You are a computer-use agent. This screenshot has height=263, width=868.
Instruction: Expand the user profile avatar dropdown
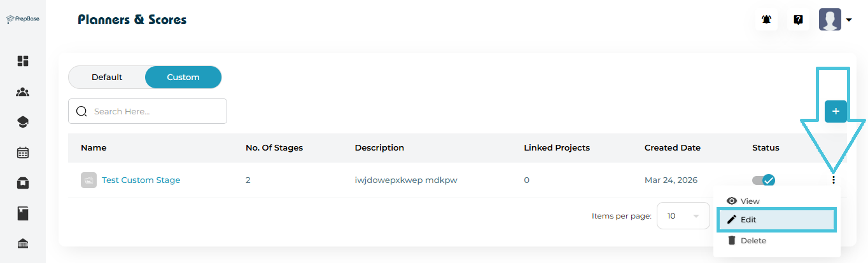(835, 20)
